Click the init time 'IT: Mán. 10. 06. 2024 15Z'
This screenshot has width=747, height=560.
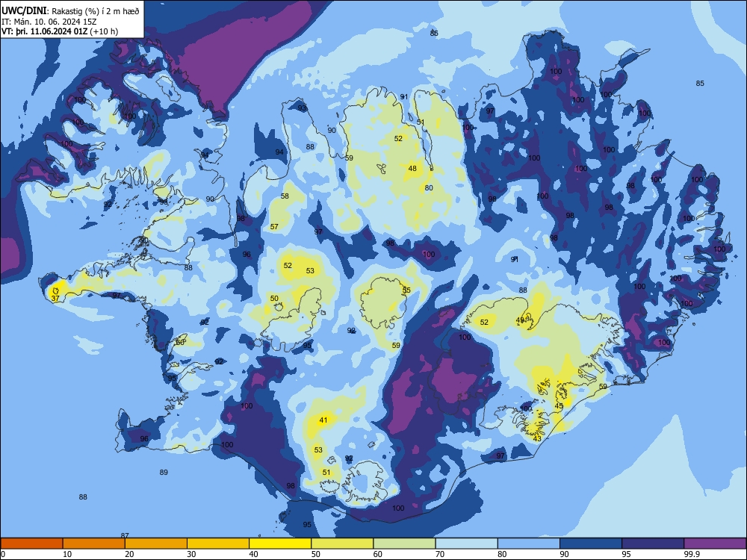(x=49, y=22)
